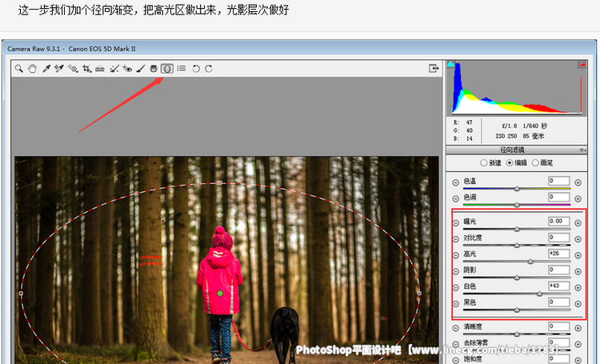Decrease 黑色 with minus icon
Screen dimensions: 600x364
[455, 304]
